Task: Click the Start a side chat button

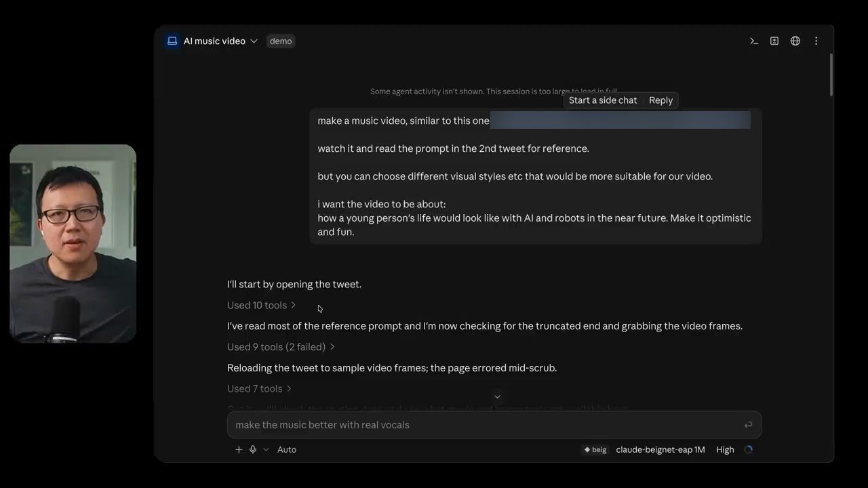Action: (603, 100)
